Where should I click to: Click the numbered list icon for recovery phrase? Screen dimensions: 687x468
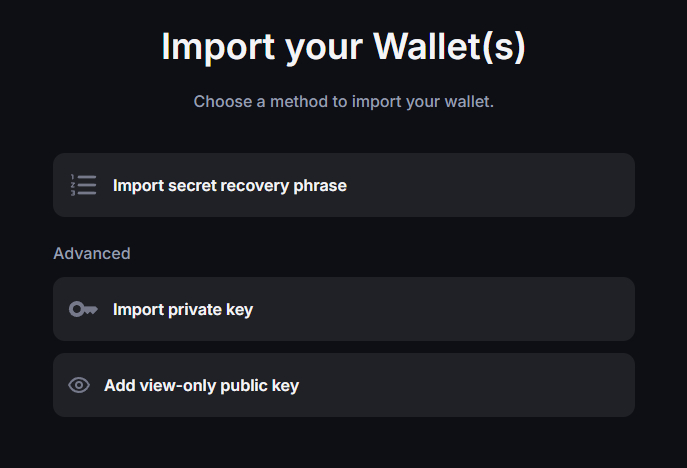coord(84,185)
